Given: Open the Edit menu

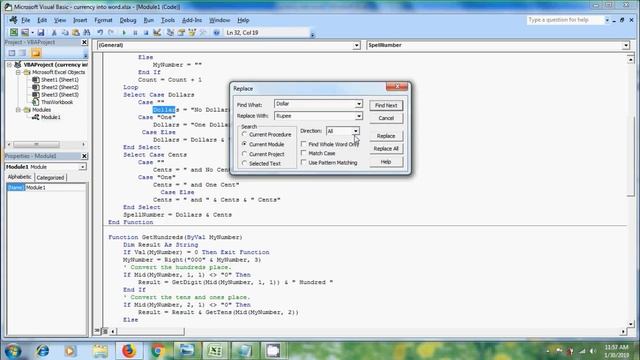Looking at the screenshot, I should [x=42, y=20].
